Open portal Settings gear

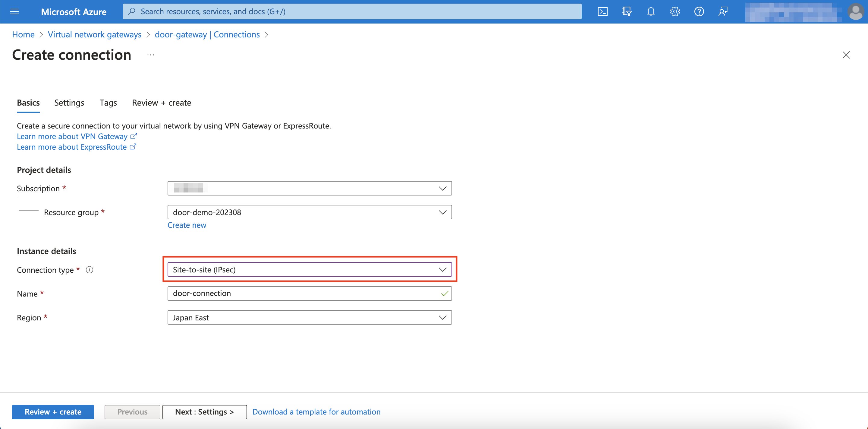point(675,11)
